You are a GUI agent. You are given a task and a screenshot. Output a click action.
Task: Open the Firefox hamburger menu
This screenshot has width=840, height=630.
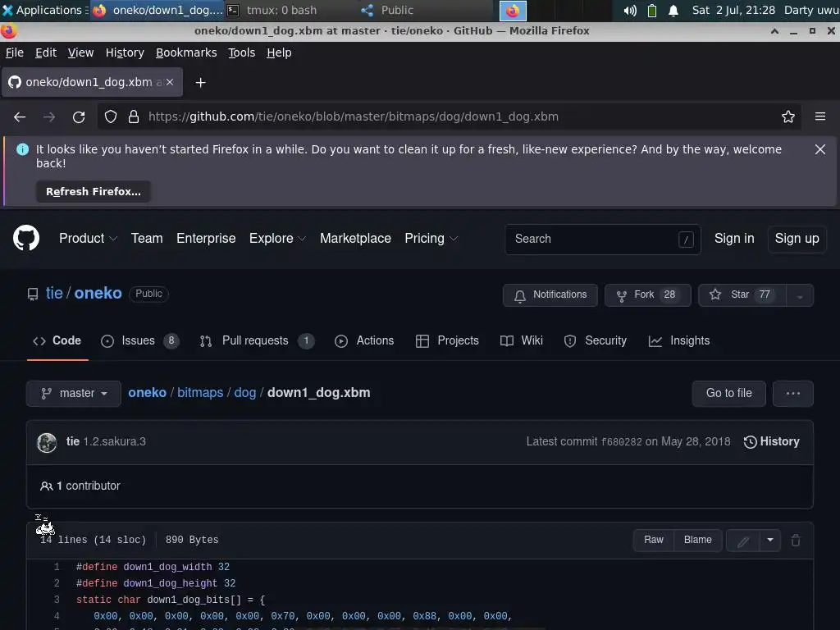tap(819, 116)
